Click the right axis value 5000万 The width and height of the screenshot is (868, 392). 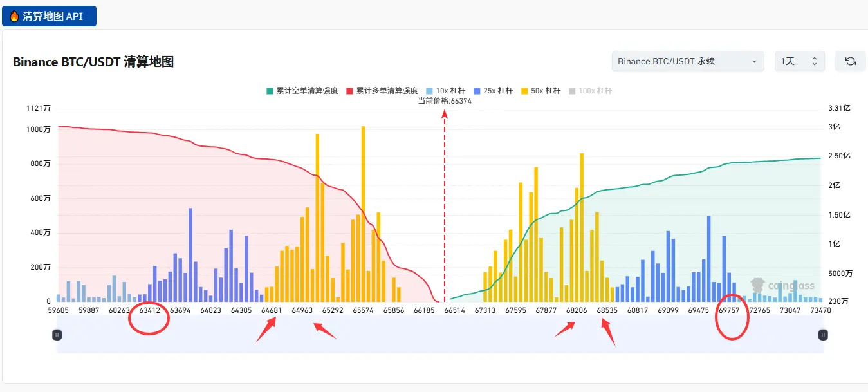click(x=840, y=274)
